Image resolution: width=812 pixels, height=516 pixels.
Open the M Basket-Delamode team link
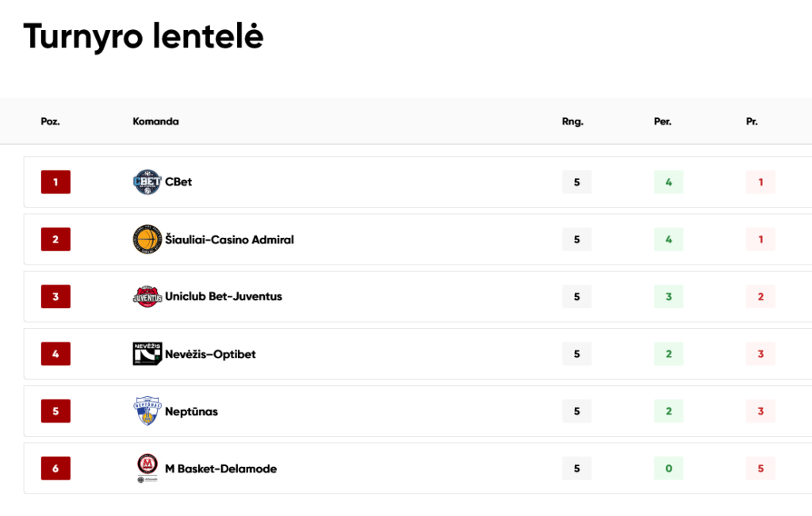(x=221, y=469)
